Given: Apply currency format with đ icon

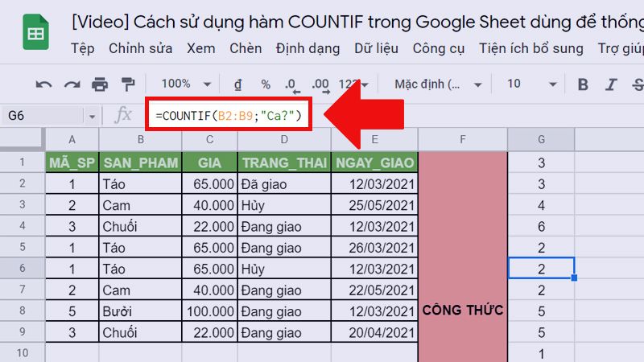Looking at the screenshot, I should 237,84.
